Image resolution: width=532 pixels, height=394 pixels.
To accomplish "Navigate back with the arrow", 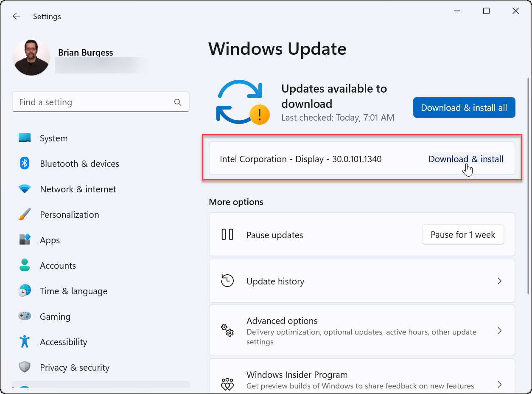I will pos(16,16).
